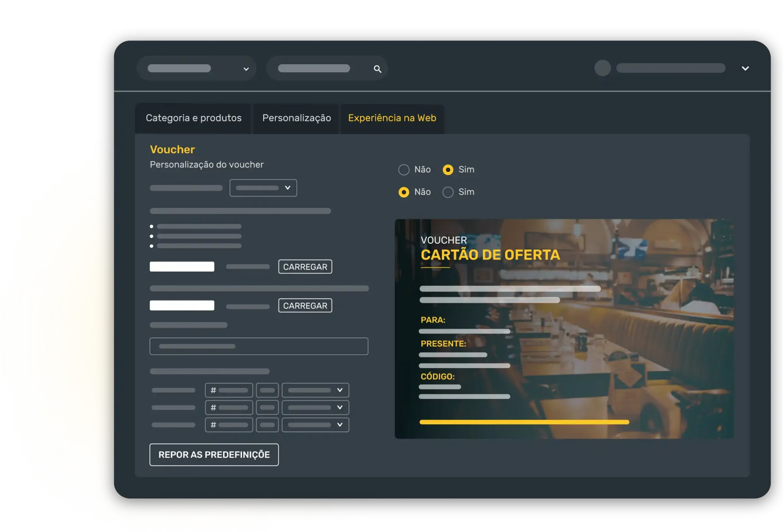Image resolution: width=783 pixels, height=532 pixels.
Task: Click the round user avatar
Action: point(602,68)
